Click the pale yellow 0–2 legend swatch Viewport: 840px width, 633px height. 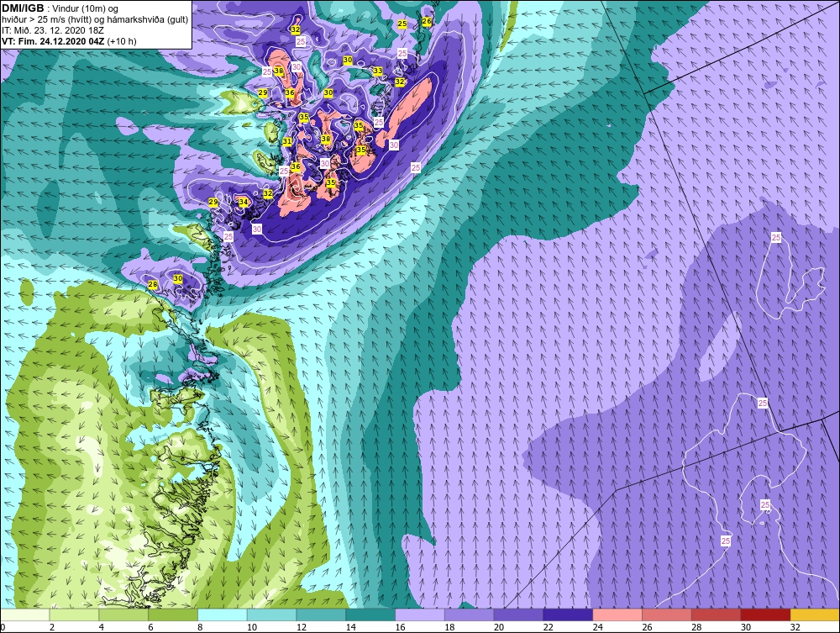(25, 615)
